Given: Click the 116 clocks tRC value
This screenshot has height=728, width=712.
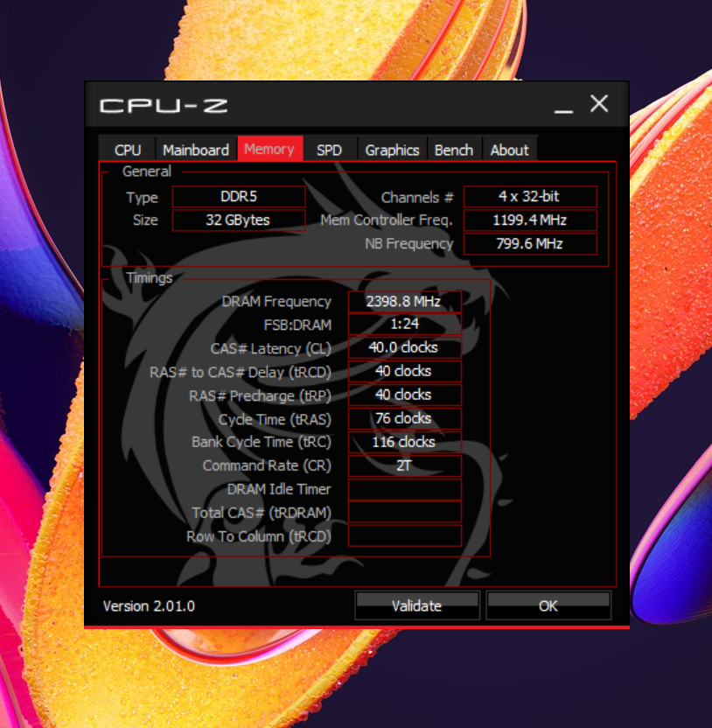Looking at the screenshot, I should click(405, 442).
